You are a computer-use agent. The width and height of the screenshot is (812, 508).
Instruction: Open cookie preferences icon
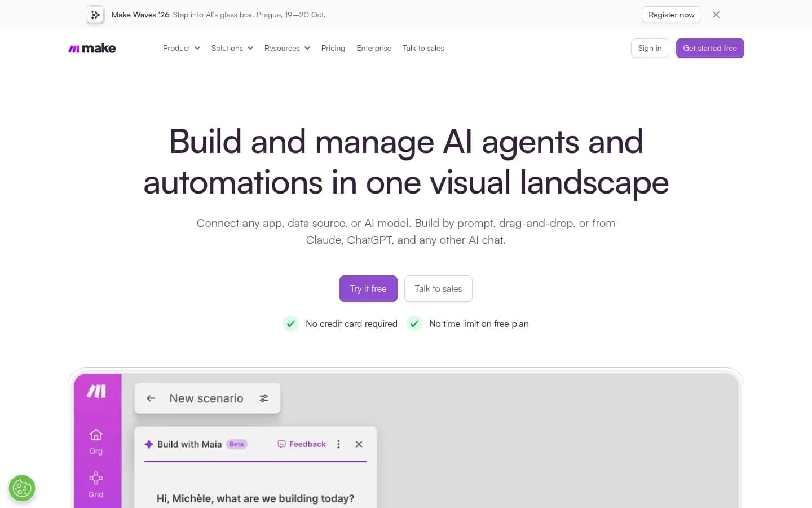pyautogui.click(x=22, y=488)
